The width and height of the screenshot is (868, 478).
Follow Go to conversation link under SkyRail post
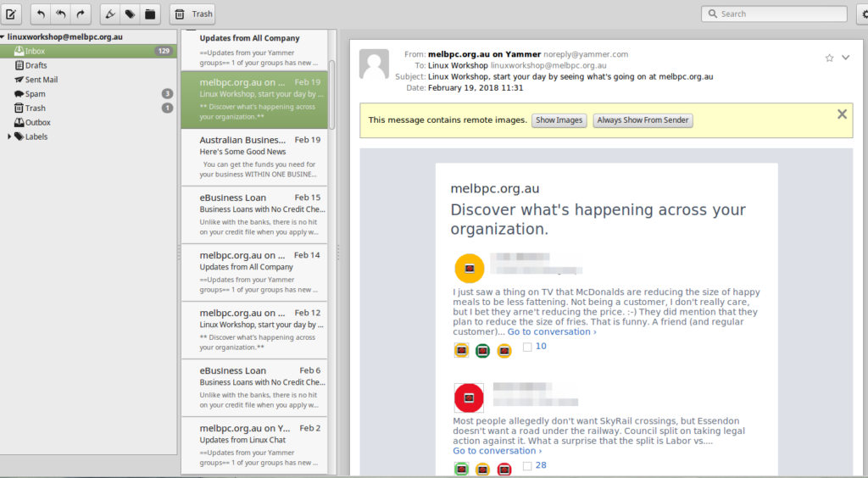[x=497, y=451]
